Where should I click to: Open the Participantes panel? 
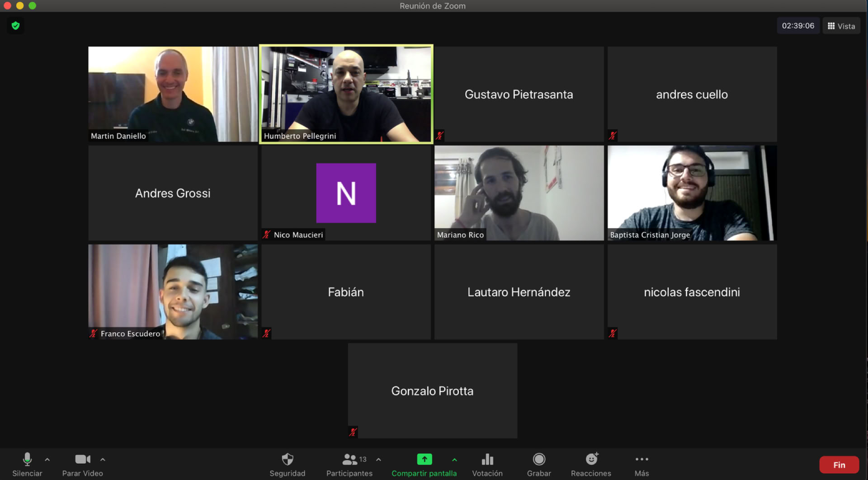(x=349, y=460)
